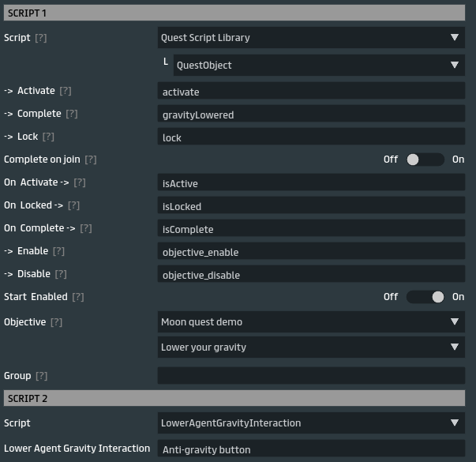476x462 pixels.
Task: Click the 'Start Enabled' label text
Action: 36,297
